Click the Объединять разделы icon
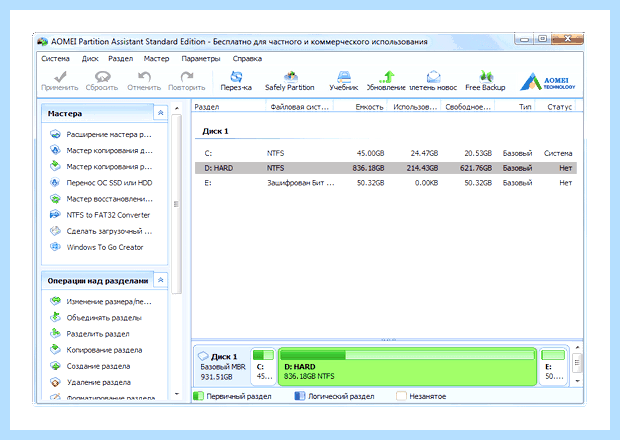620x440 pixels. coord(55,317)
